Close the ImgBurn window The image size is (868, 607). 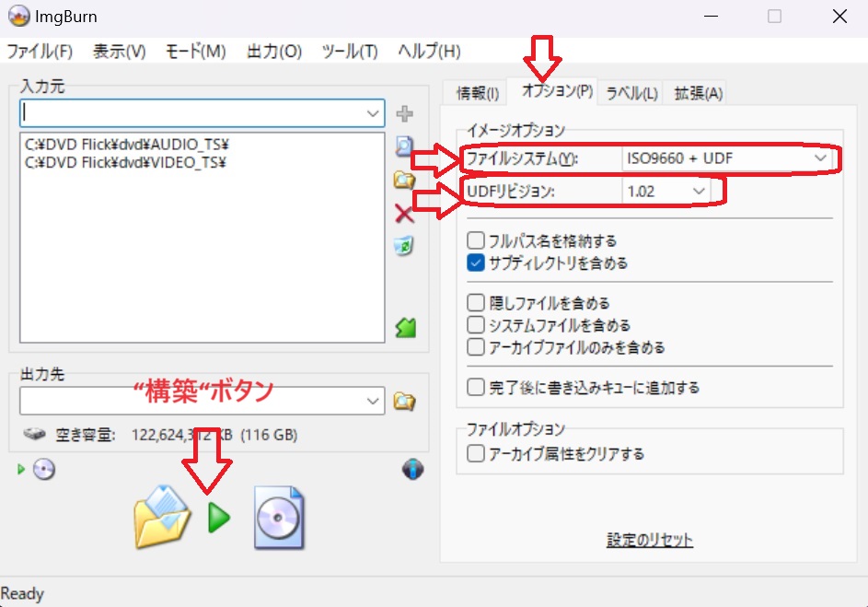point(839,17)
